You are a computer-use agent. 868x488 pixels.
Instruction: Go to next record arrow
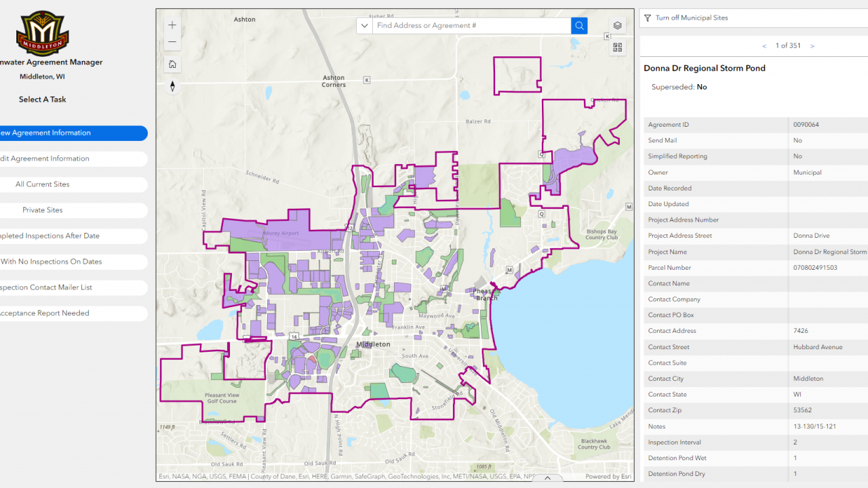812,46
